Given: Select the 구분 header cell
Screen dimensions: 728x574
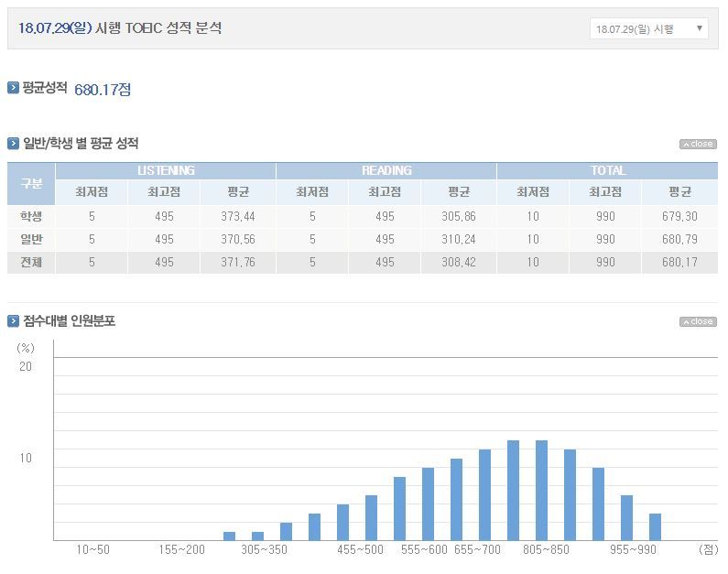Looking at the screenshot, I should 31,183.
